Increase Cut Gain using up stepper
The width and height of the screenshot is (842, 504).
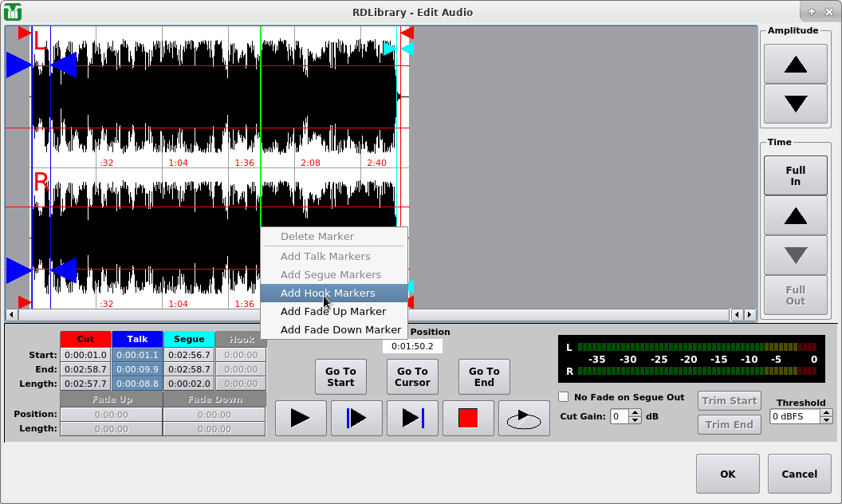(635, 412)
